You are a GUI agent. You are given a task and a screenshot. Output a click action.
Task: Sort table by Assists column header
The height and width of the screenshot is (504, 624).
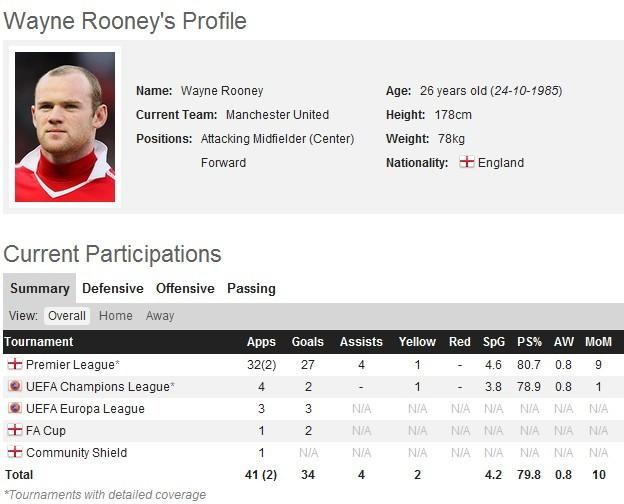click(x=361, y=342)
